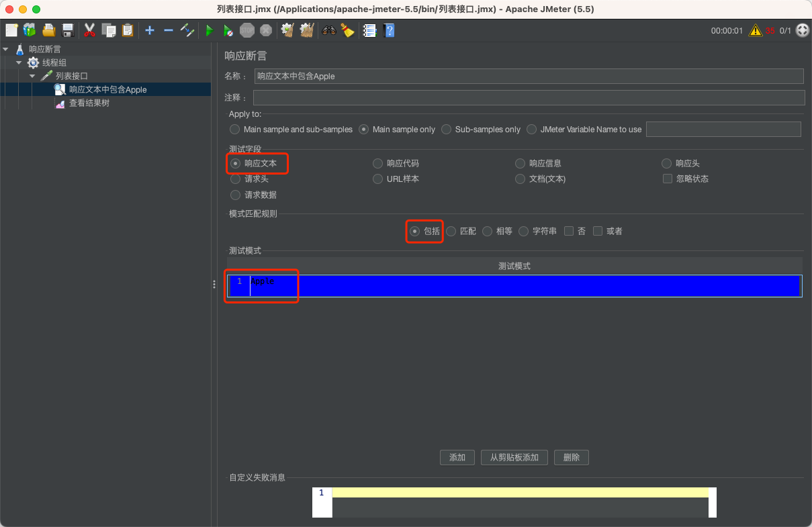
Task: Select 响应信息 radio button
Action: pos(521,163)
